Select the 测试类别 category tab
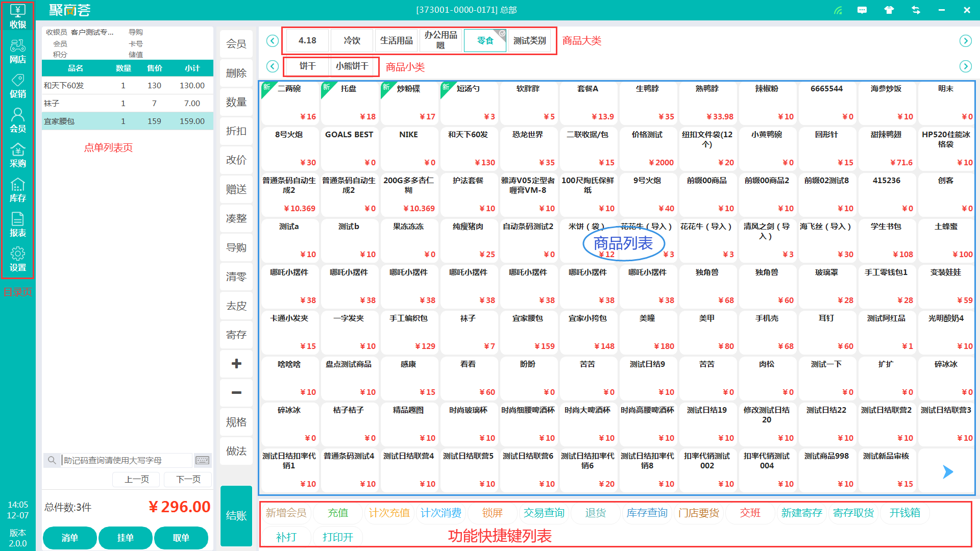Screen dimensions: 980x551 pos(529,40)
